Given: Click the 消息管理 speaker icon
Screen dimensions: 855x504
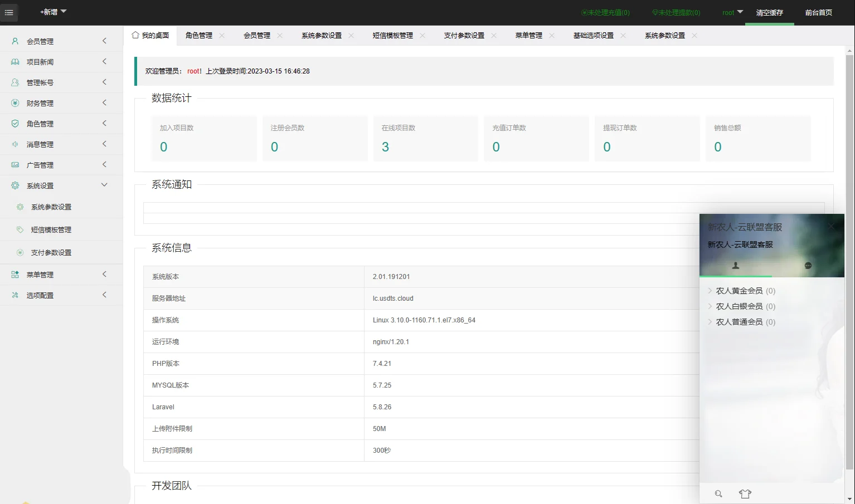Looking at the screenshot, I should [15, 144].
